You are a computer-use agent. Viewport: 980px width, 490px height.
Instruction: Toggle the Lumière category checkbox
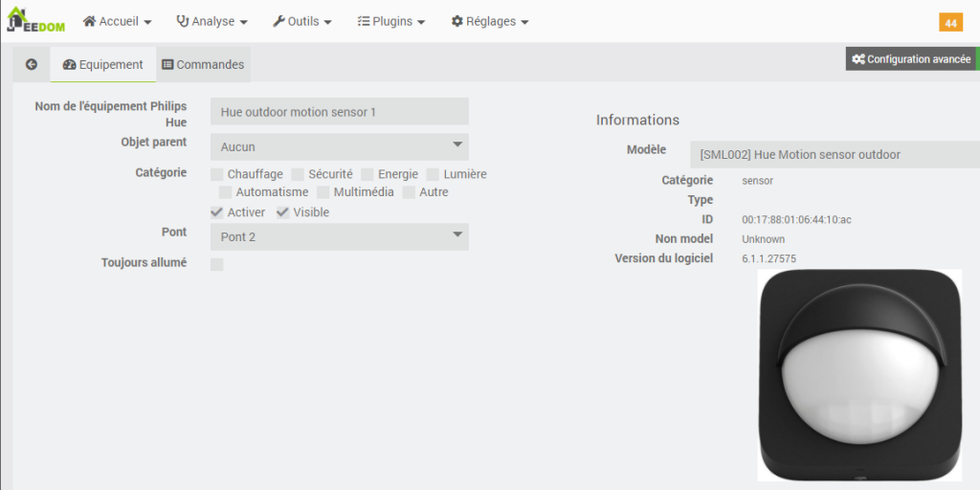(433, 174)
